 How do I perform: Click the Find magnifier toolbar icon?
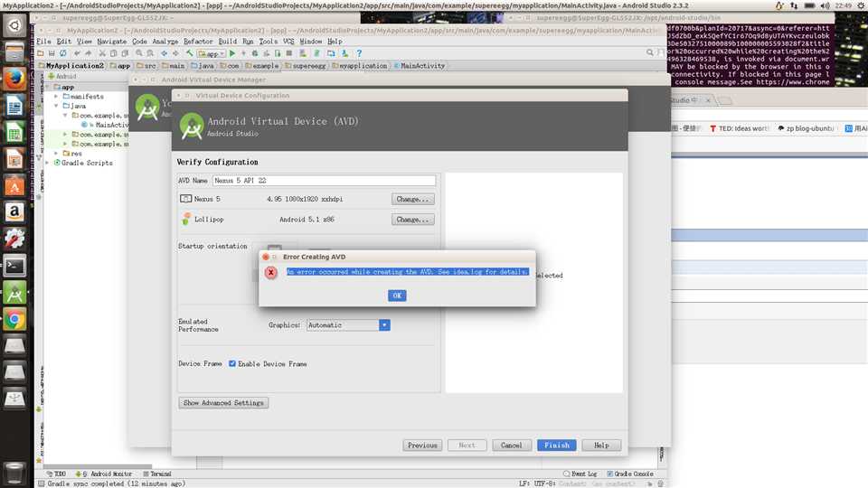click(x=139, y=53)
